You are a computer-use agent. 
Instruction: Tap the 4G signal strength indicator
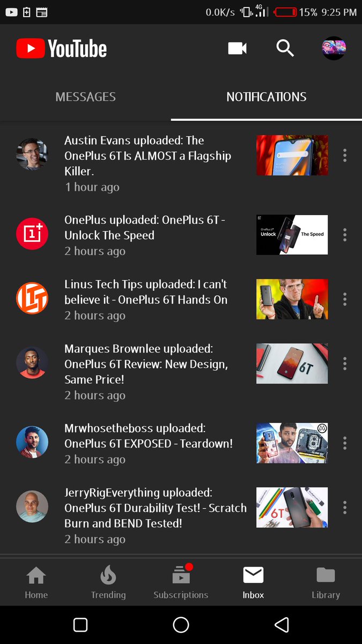[x=261, y=11]
